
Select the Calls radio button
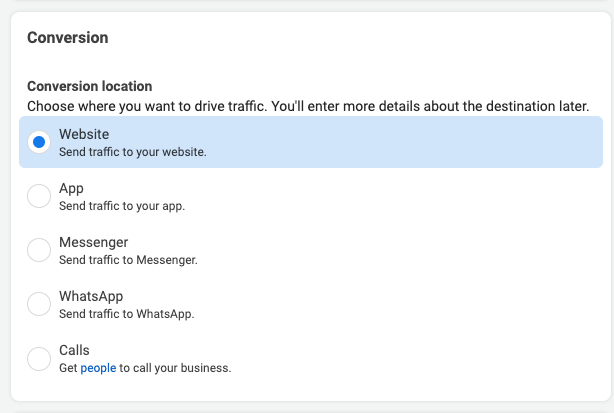(x=39, y=358)
